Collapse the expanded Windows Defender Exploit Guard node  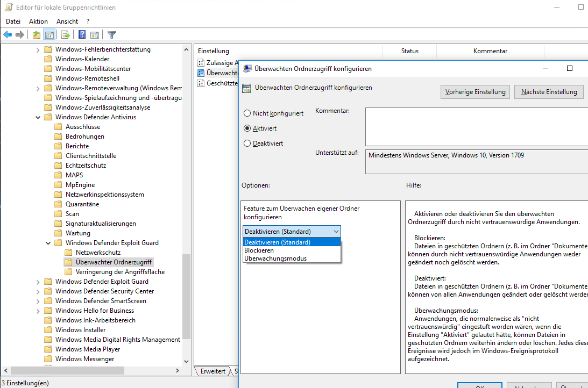pos(48,243)
